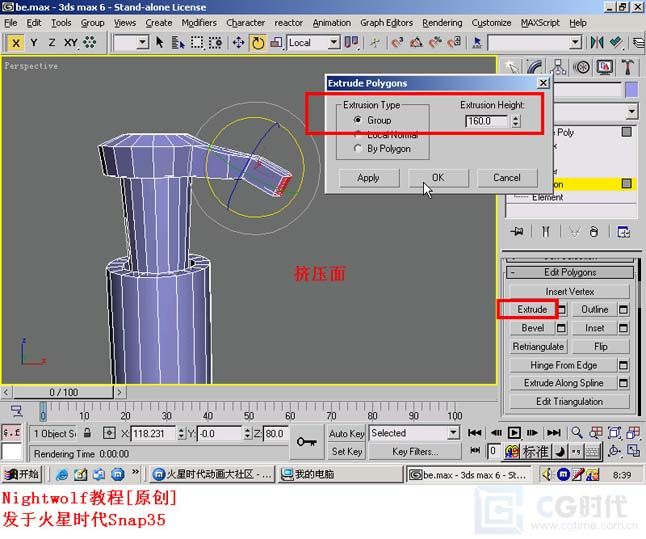Image resolution: width=646 pixels, height=539 pixels.
Task: Click OK in Extrude Polygons dialog
Action: pyautogui.click(x=438, y=178)
